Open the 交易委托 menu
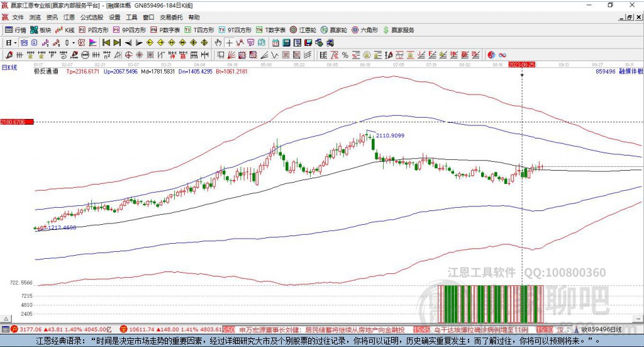Viewport: 644px width, 347px height. tap(171, 17)
